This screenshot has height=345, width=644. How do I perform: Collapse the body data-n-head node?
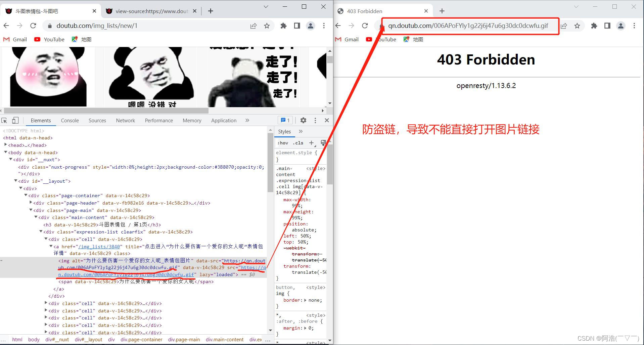(x=5, y=152)
